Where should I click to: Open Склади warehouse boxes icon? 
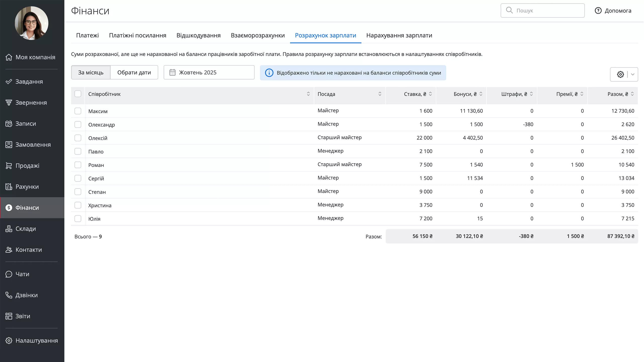tap(9, 229)
